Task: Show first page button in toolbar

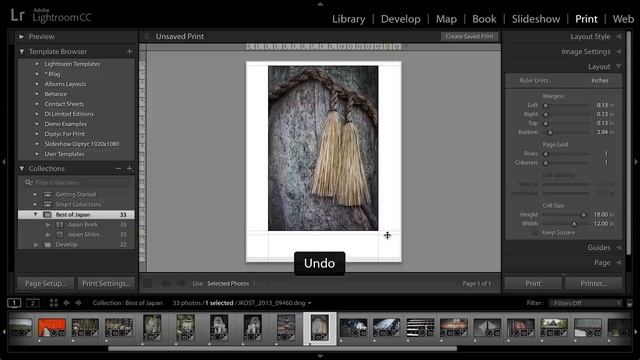Action: [x=148, y=283]
